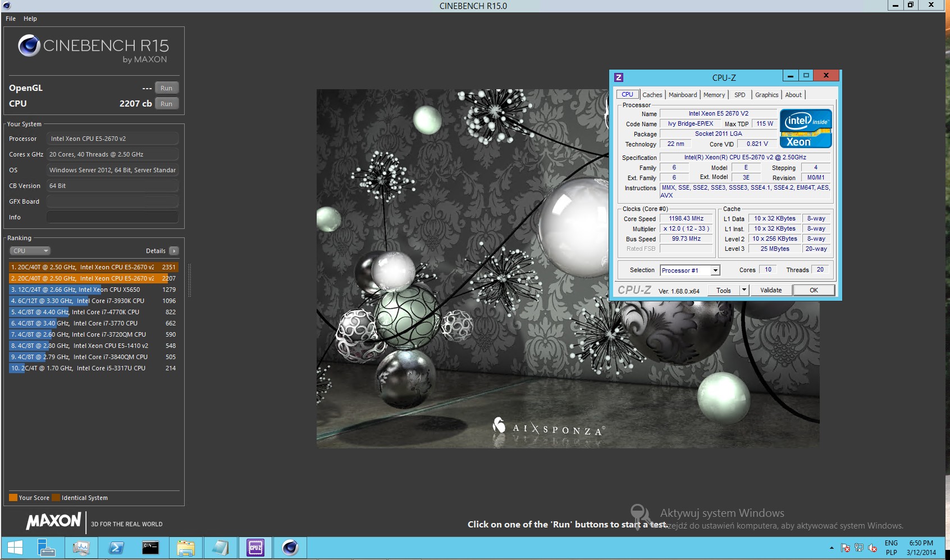Image resolution: width=950 pixels, height=560 pixels.
Task: Open the Help menu in Cinebench
Action: click(30, 19)
